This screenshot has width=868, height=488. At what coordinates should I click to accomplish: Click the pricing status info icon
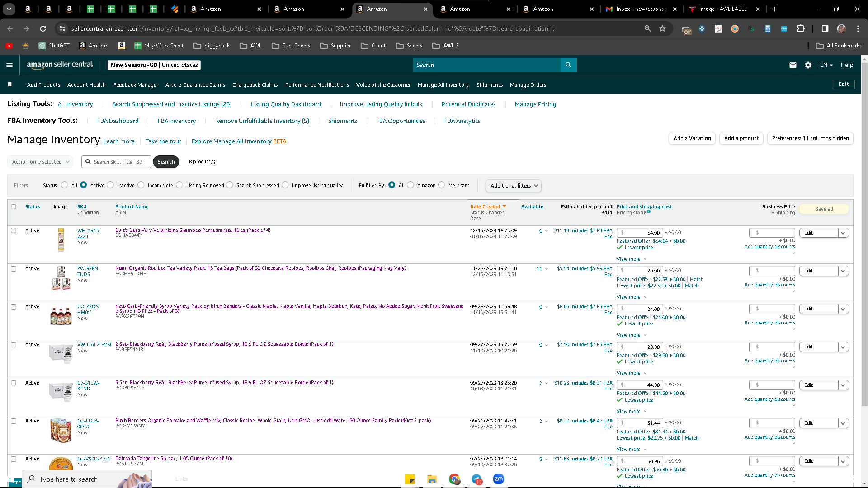pos(648,211)
